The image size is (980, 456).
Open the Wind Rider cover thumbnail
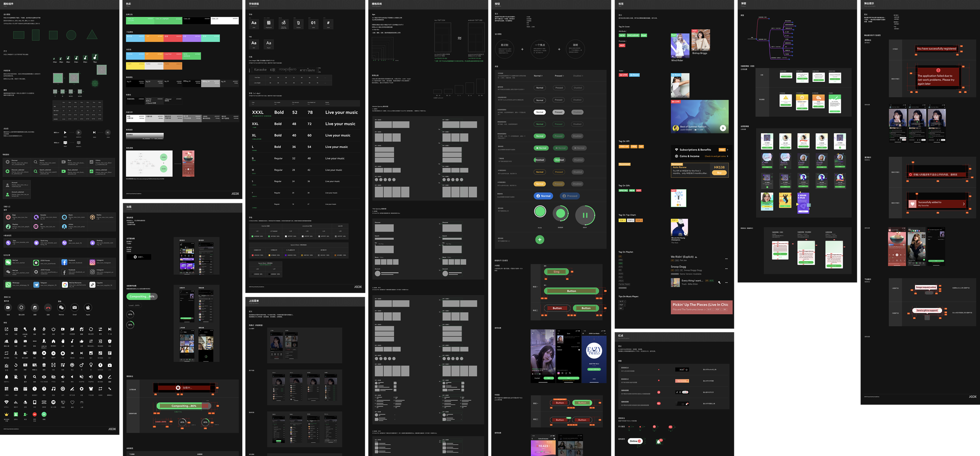pyautogui.click(x=680, y=46)
